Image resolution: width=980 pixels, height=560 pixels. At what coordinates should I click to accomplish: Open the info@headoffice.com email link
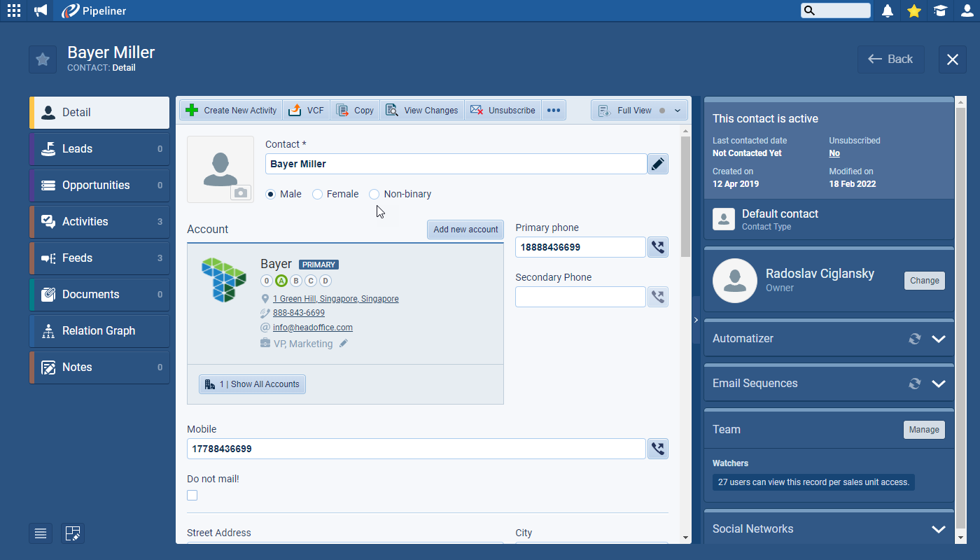pyautogui.click(x=312, y=328)
